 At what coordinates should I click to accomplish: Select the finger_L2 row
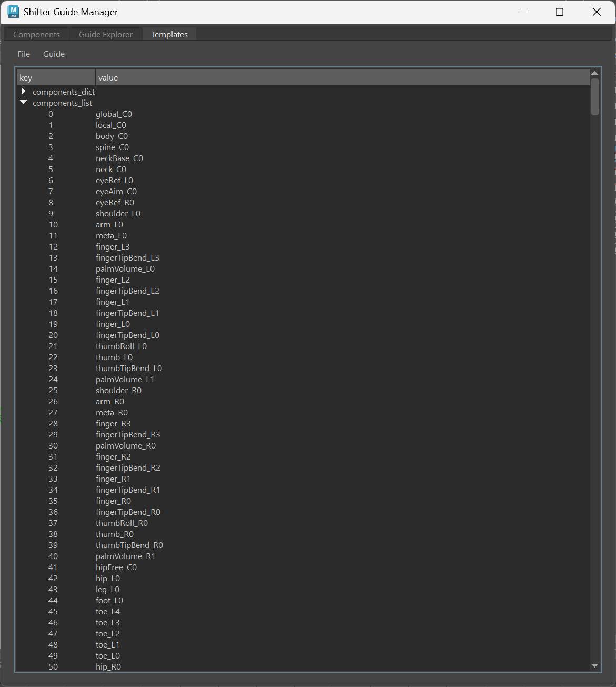pyautogui.click(x=303, y=280)
